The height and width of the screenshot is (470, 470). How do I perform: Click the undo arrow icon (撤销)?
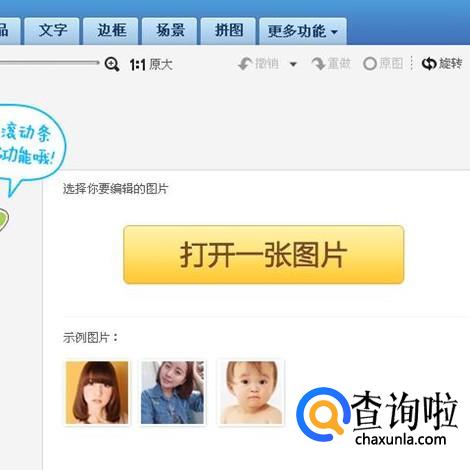(245, 63)
